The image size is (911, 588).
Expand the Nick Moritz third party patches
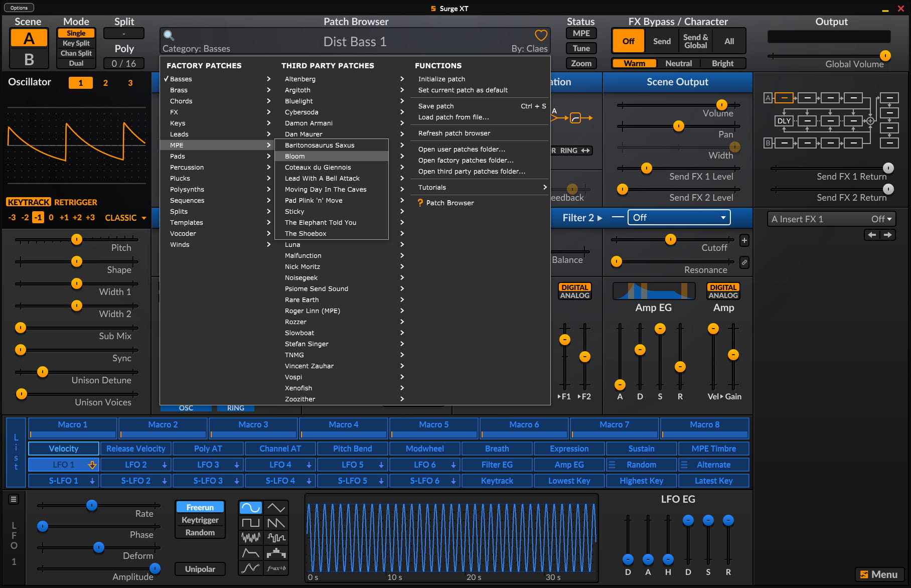pos(344,266)
